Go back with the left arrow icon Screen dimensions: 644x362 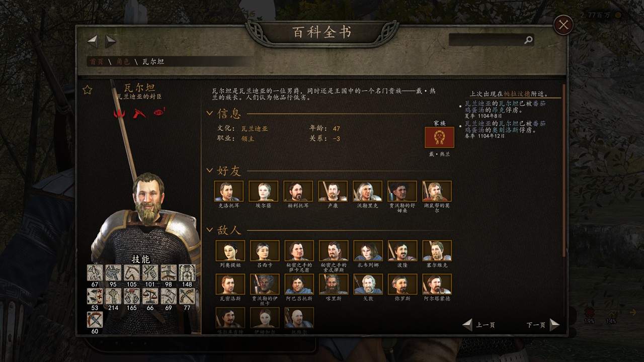pos(93,41)
